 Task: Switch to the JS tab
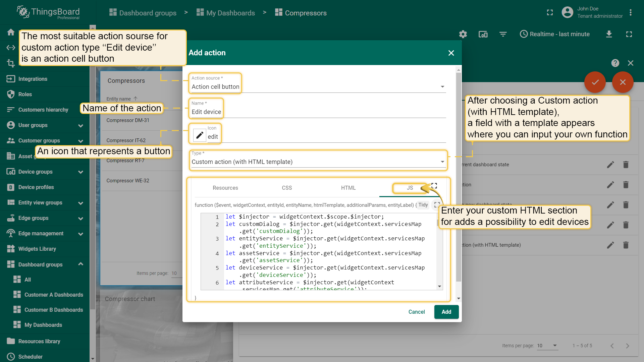[410, 188]
